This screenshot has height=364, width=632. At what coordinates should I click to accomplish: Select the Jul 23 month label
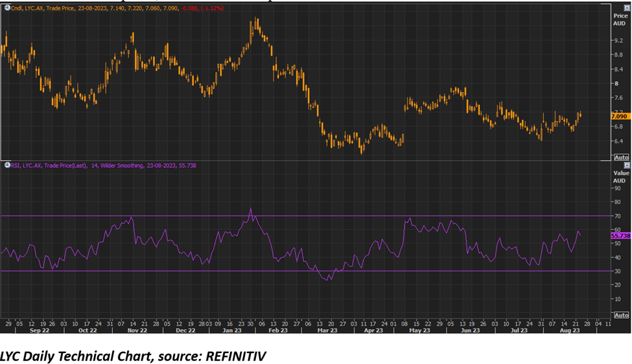click(519, 330)
